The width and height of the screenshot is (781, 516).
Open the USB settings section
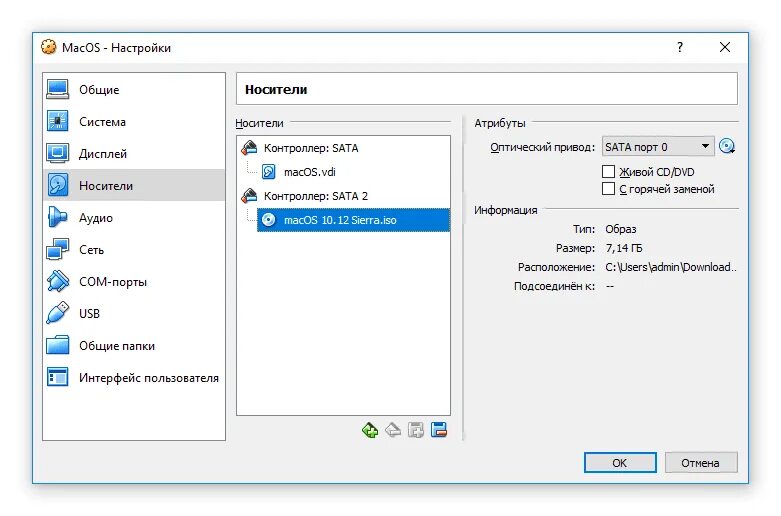click(x=133, y=313)
